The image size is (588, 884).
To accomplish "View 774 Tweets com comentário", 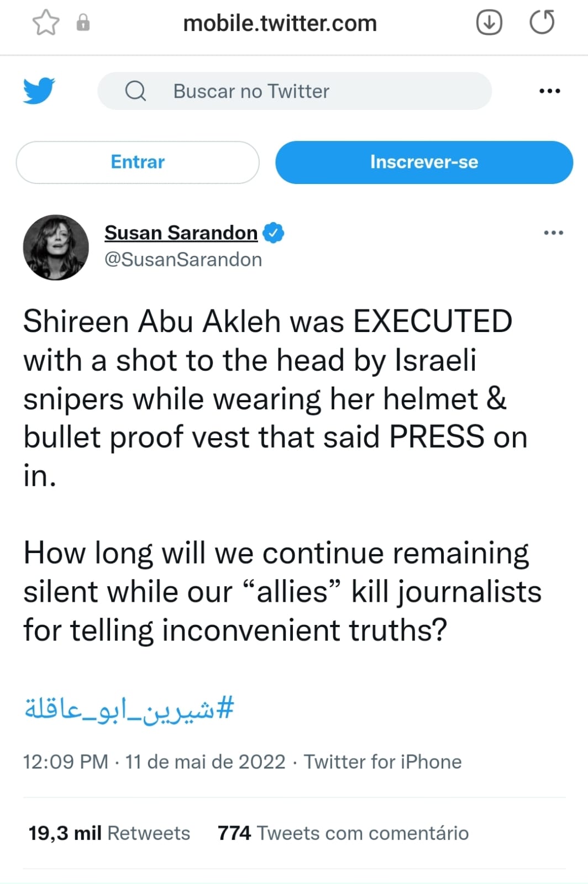I will [343, 833].
